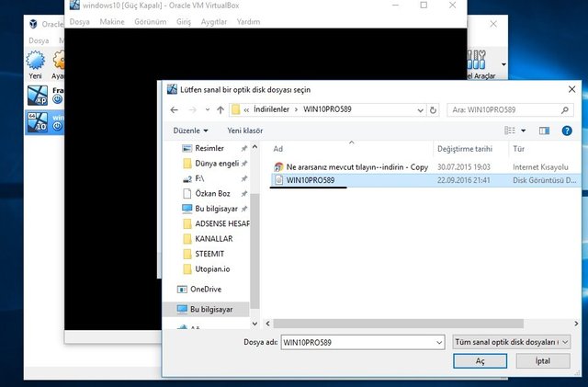
Task: Open the STEEMIT folder
Action: point(209,254)
